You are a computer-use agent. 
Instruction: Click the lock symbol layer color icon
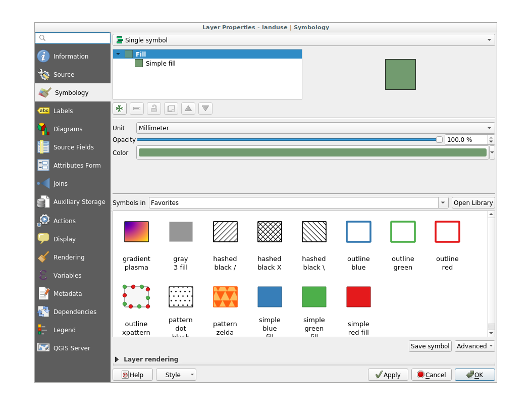(x=154, y=109)
